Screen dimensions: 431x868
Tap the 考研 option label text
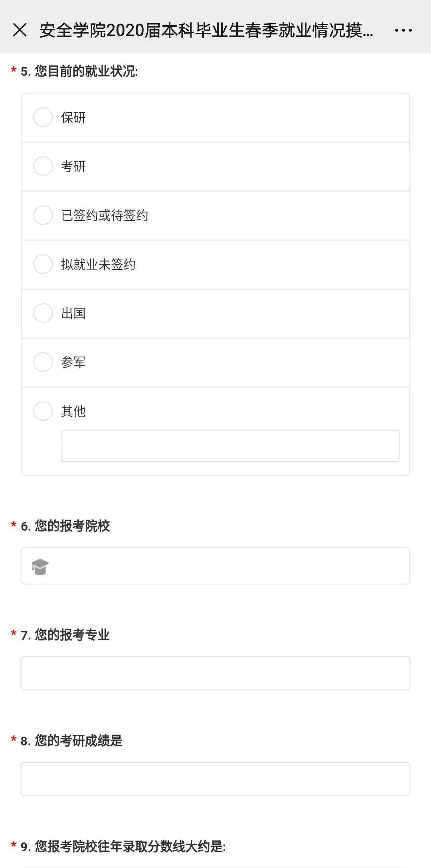(x=73, y=166)
